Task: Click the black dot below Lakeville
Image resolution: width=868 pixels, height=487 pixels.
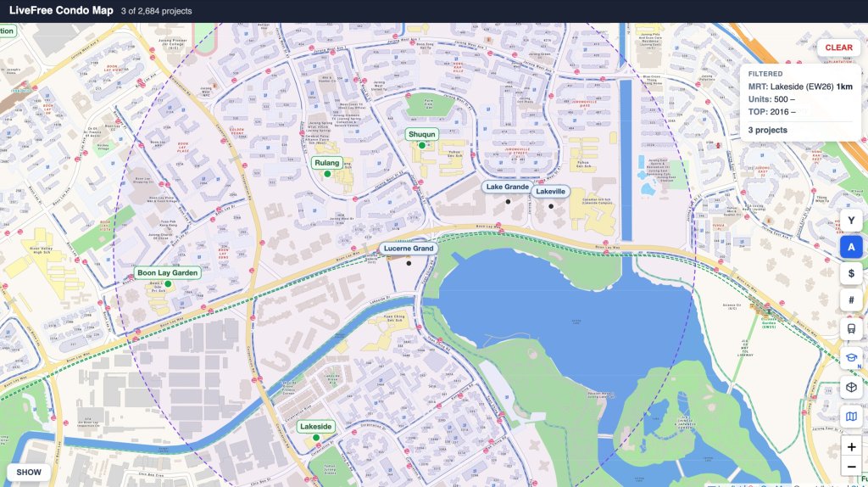Action: 551,206
